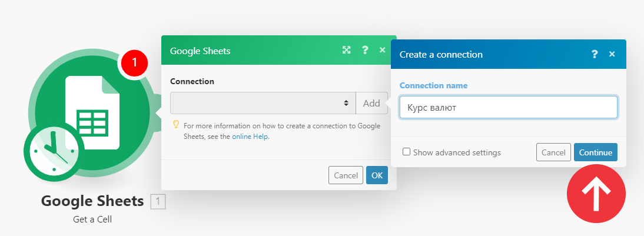The height and width of the screenshot is (236, 644).
Task: Click the Google Sheets module title
Action: tap(92, 201)
